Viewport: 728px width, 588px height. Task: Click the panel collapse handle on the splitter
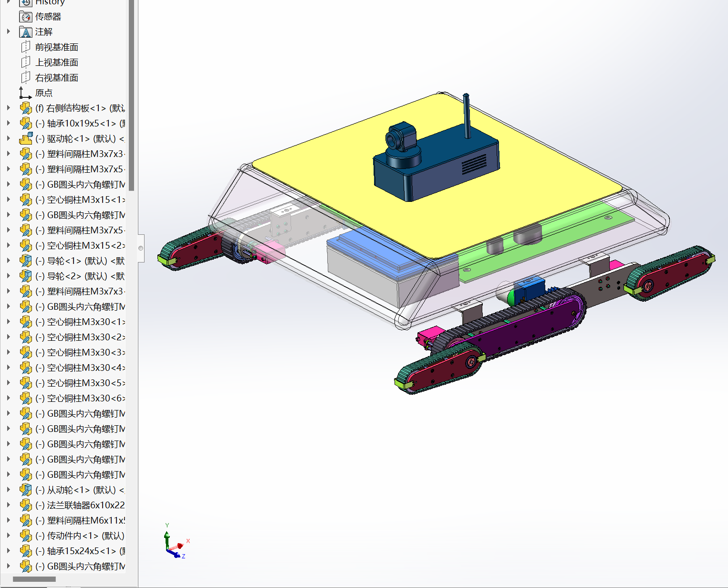(x=141, y=248)
